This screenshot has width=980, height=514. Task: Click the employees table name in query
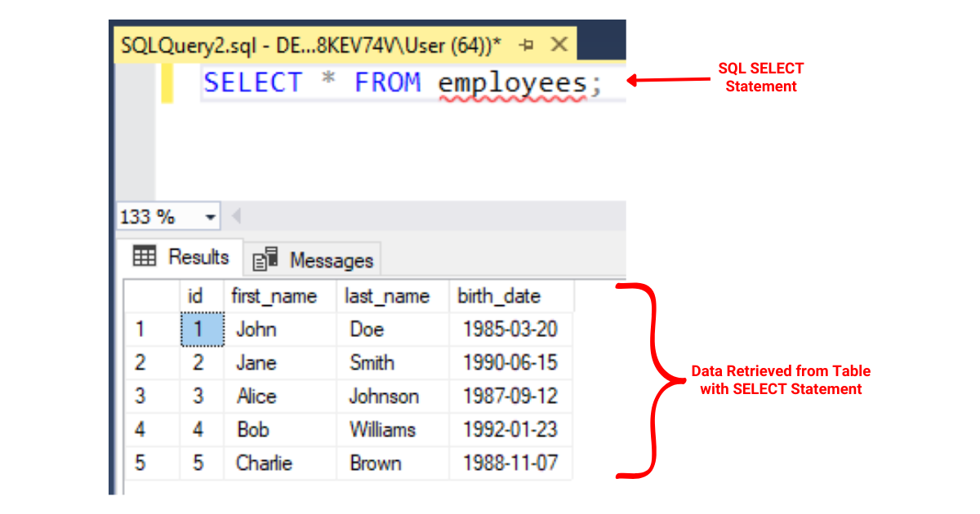coord(512,83)
